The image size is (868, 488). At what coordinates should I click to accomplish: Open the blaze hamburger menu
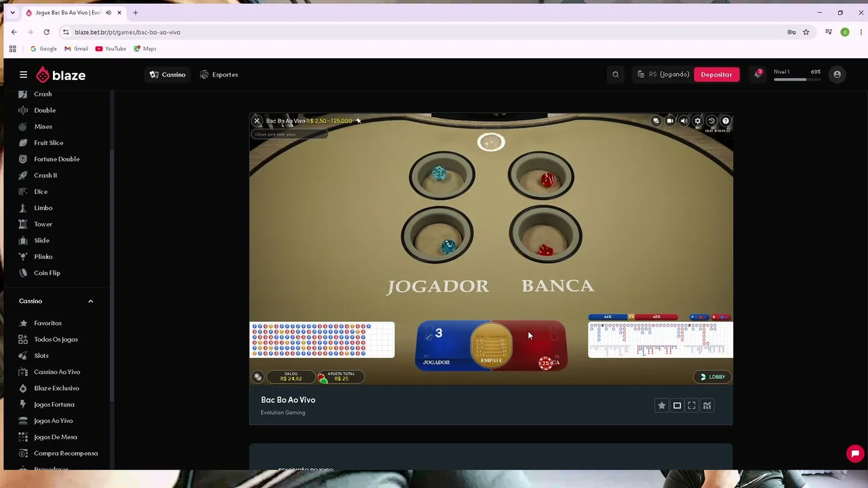(23, 75)
